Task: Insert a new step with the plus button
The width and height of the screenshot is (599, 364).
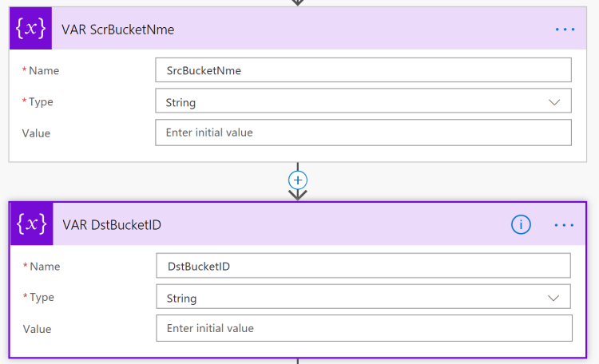Action: click(x=298, y=180)
